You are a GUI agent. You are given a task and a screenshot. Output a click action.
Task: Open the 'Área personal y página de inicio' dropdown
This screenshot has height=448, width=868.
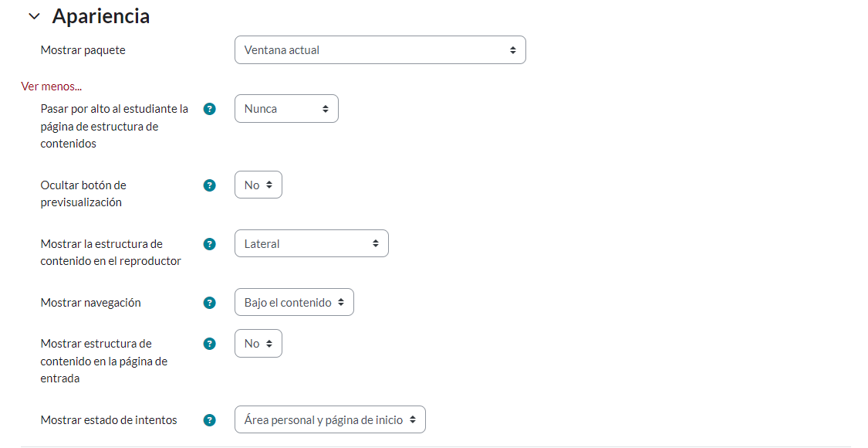pyautogui.click(x=329, y=419)
